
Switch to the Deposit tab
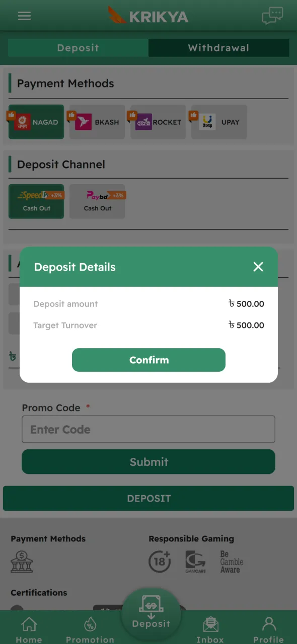point(78,48)
